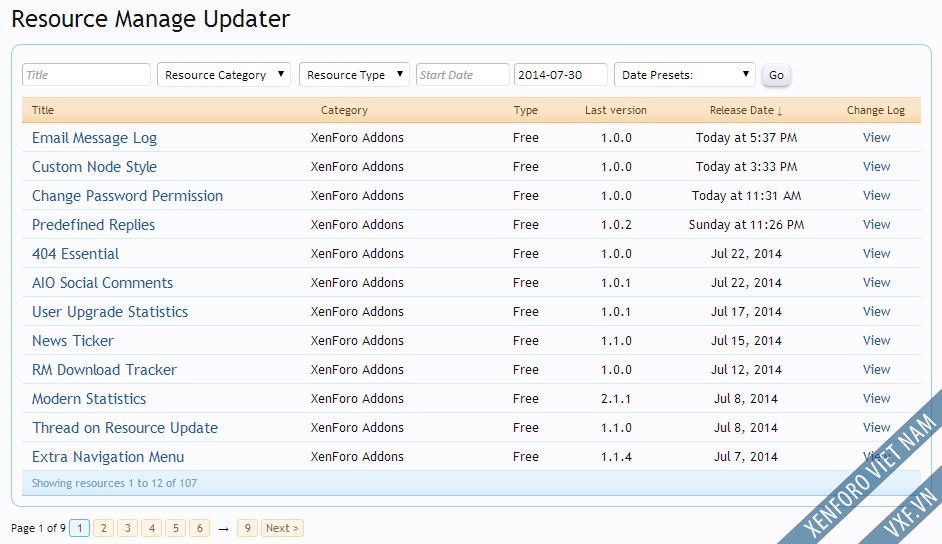The image size is (942, 544).
Task: View change log for Change Password Permission
Action: pos(877,195)
